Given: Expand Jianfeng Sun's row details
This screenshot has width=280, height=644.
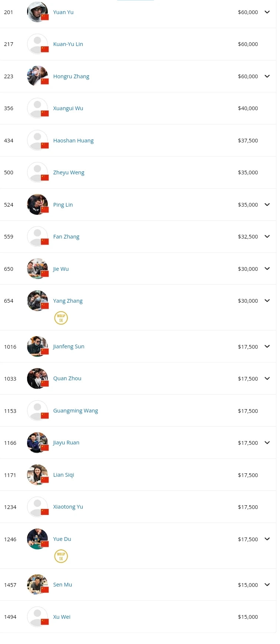Looking at the screenshot, I should [x=267, y=346].
